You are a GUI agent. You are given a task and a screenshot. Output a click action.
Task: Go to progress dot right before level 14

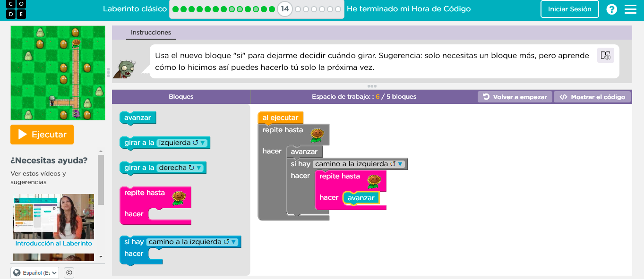point(271,9)
